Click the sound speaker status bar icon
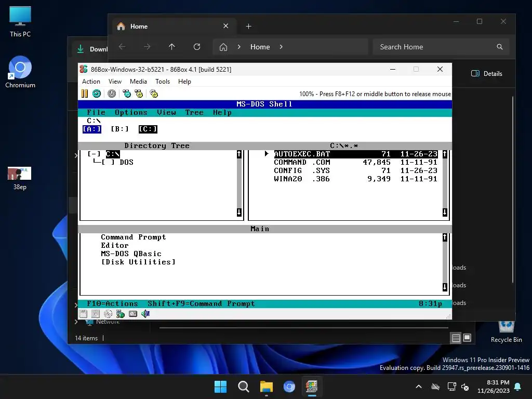Screen dimensions: 532x399 tap(145, 314)
